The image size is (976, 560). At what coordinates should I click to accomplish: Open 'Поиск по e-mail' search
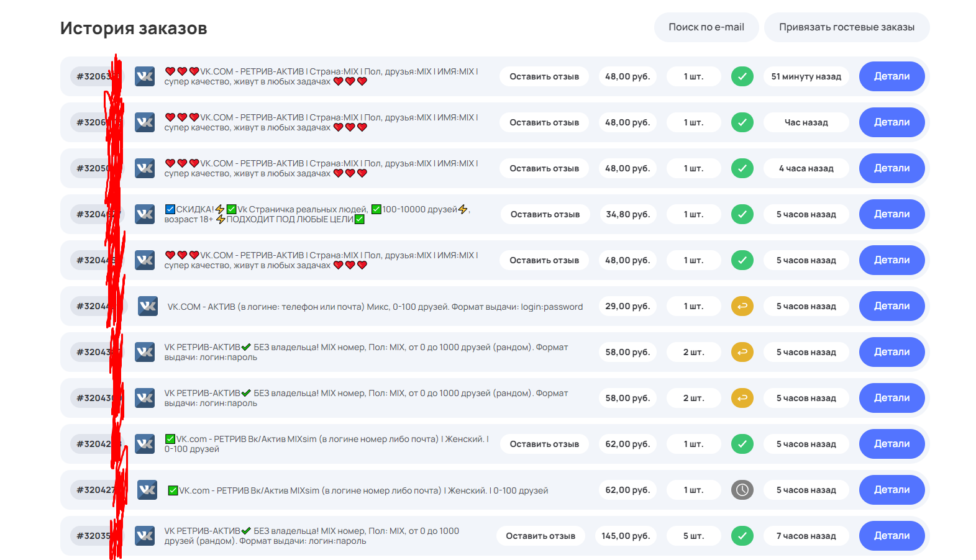click(x=706, y=27)
